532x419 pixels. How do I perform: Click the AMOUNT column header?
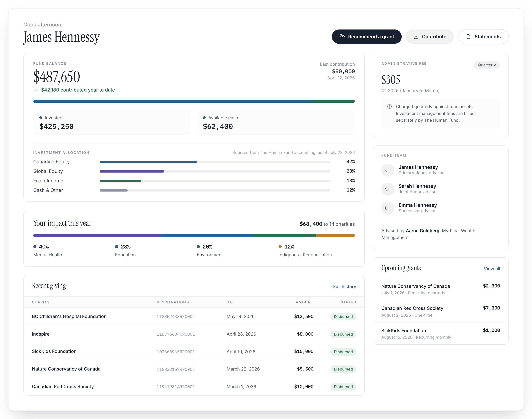pos(304,302)
